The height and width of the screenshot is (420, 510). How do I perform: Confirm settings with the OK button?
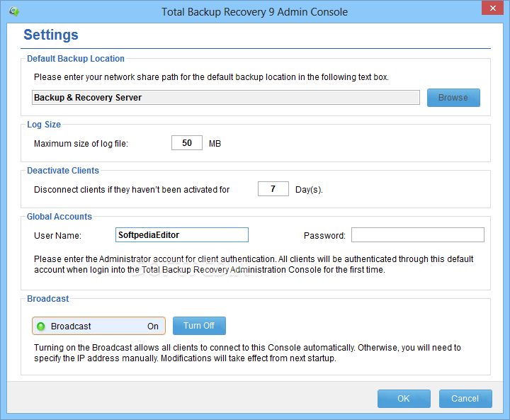pyautogui.click(x=404, y=399)
